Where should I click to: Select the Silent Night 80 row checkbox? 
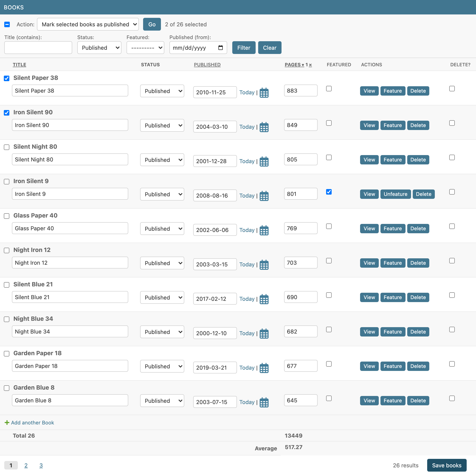click(x=7, y=147)
